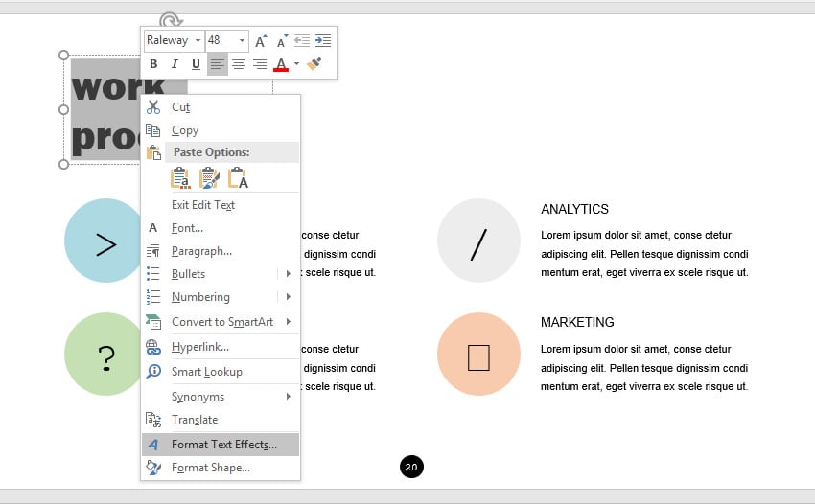
Task: Apply the red font color swatch
Action: tap(281, 64)
